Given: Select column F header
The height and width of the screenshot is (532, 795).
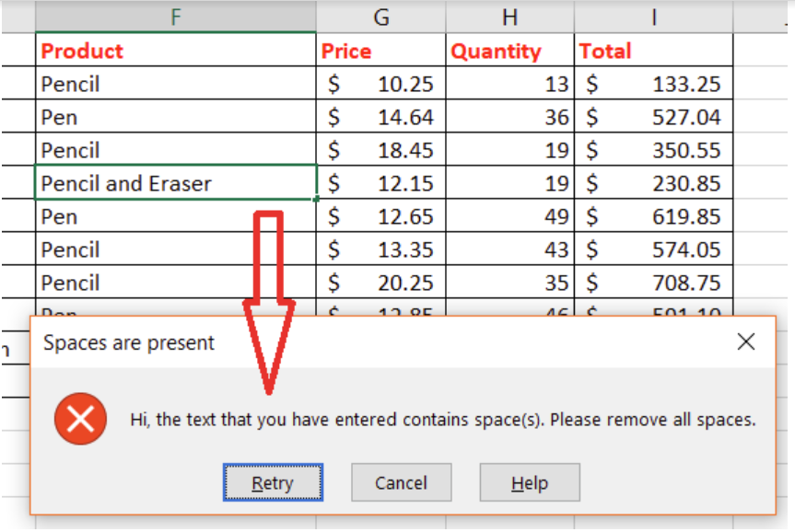Looking at the screenshot, I should point(175,16).
